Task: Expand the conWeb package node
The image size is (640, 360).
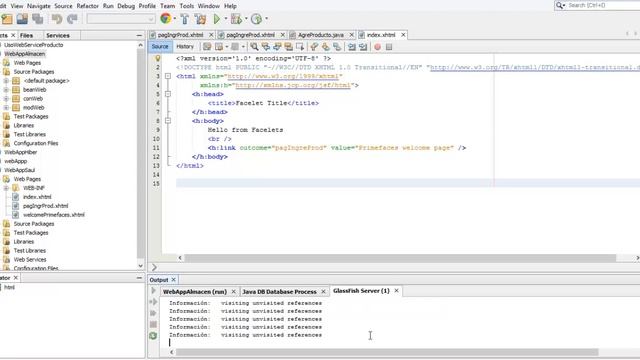Action: [6, 99]
